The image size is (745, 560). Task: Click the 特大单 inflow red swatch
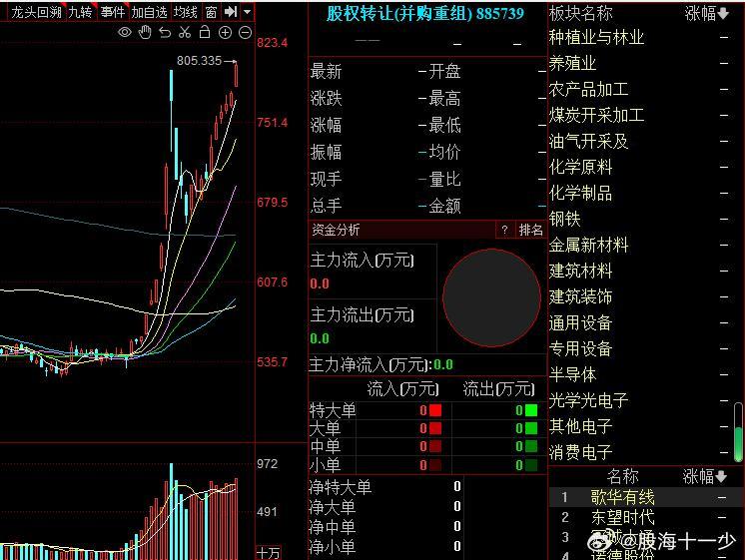(435, 410)
